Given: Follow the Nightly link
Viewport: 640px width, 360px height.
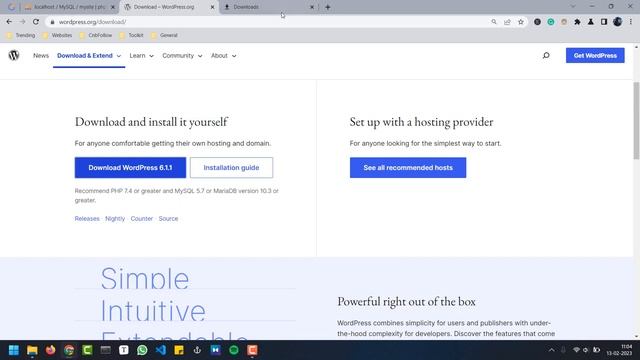Looking at the screenshot, I should 115,219.
